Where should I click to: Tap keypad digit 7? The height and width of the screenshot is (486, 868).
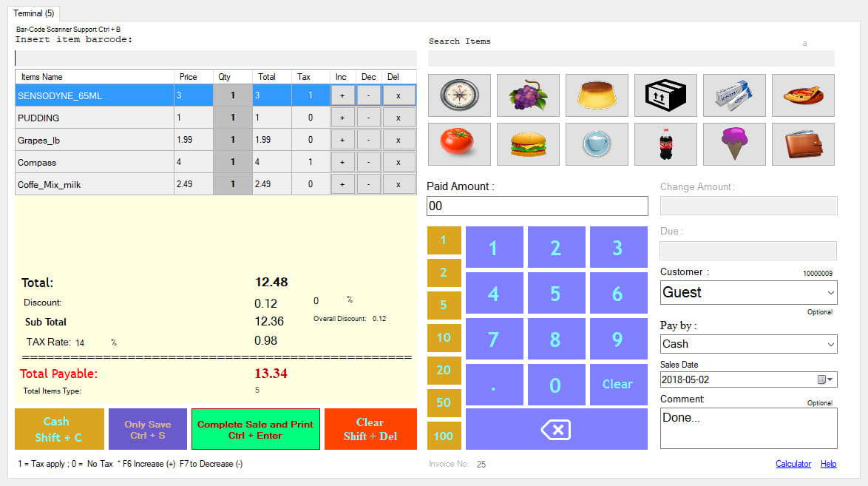point(495,339)
